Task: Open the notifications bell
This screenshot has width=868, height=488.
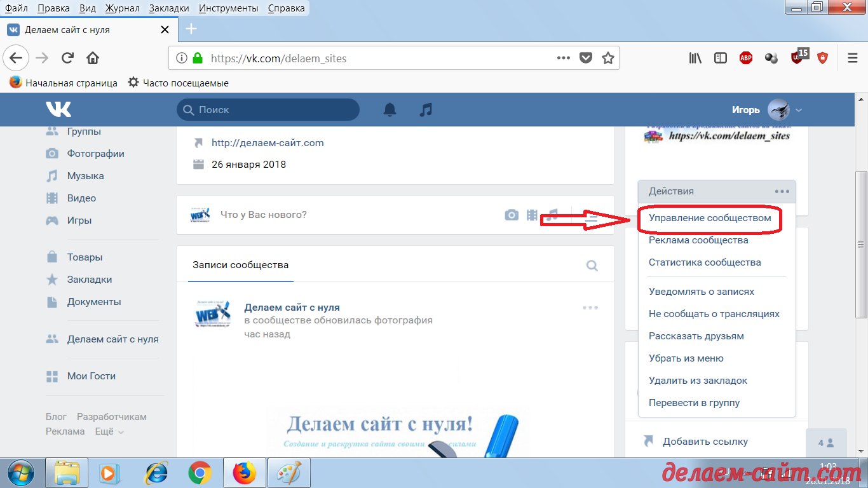Action: (x=390, y=109)
